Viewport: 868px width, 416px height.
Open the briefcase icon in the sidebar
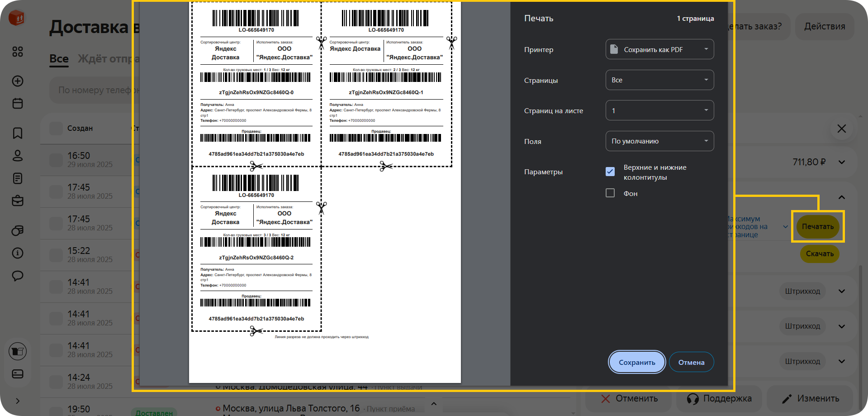[18, 201]
